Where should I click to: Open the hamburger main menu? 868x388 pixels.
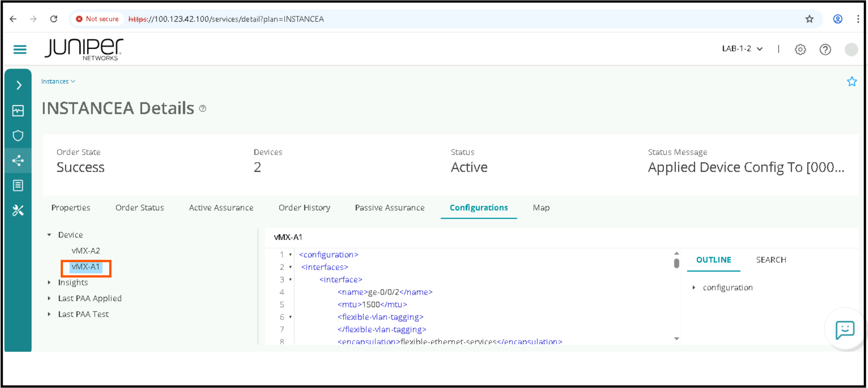tap(20, 49)
